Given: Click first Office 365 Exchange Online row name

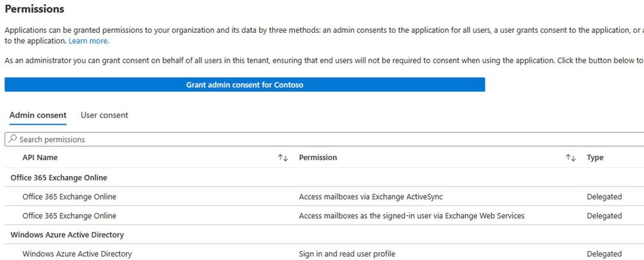Looking at the screenshot, I should click(69, 197).
